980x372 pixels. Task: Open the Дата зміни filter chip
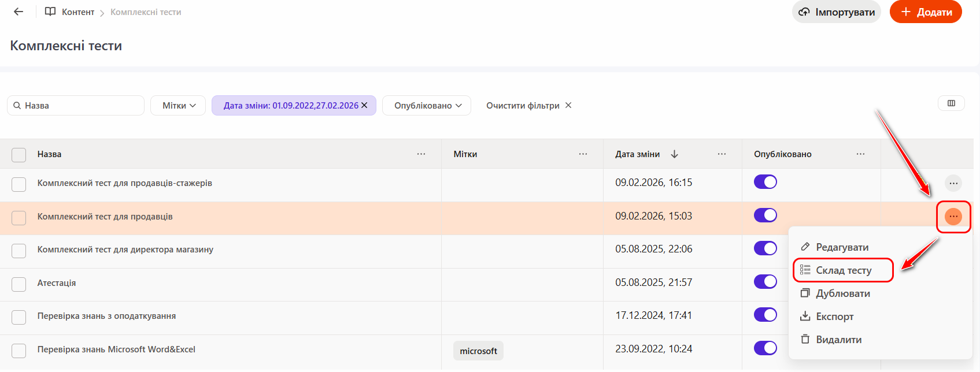290,106
